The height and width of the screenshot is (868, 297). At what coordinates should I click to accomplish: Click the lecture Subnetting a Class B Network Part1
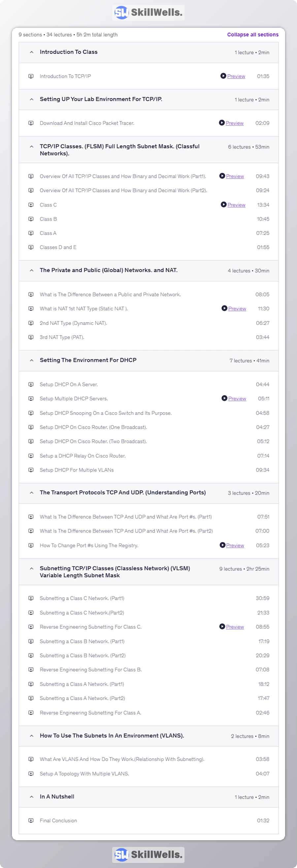(82, 641)
